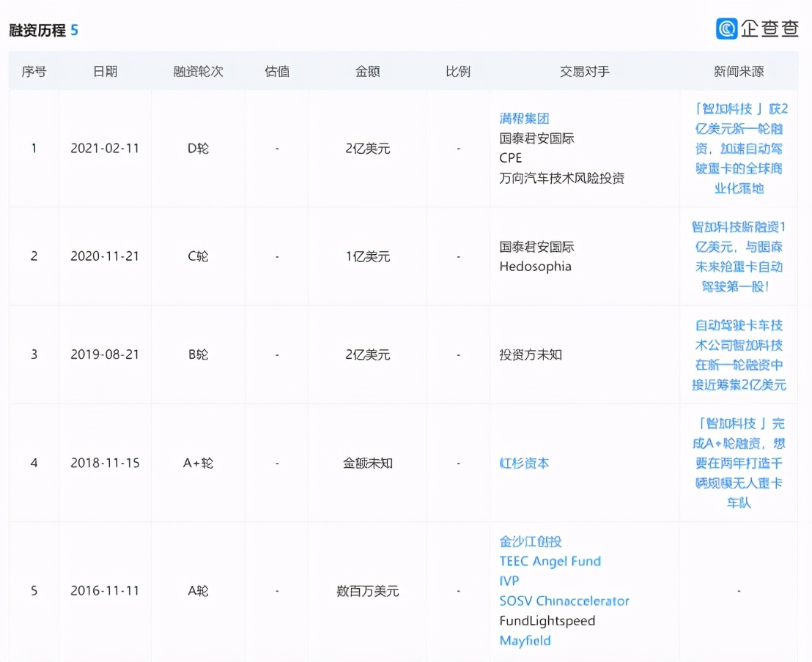The width and height of the screenshot is (812, 662).
Task: Click the 企查查 logo icon
Action: [727, 28]
